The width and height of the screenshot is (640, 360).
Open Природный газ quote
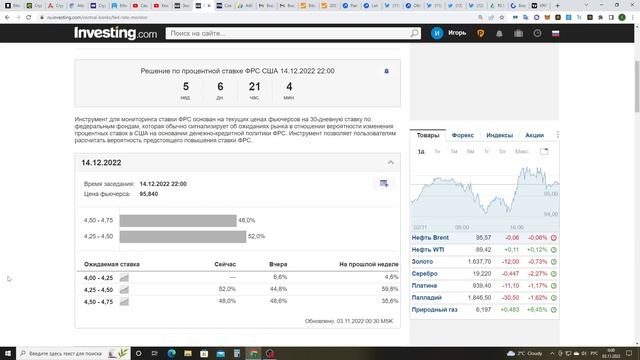tap(434, 310)
